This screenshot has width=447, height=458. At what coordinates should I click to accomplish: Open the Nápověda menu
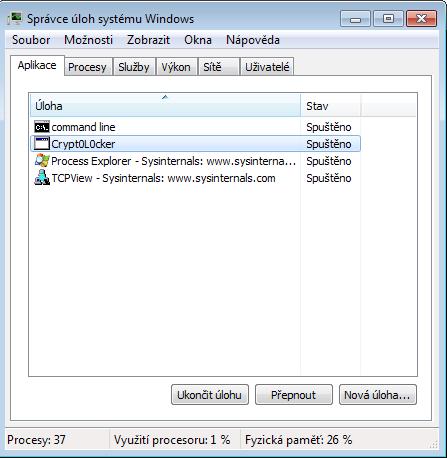[x=253, y=40]
